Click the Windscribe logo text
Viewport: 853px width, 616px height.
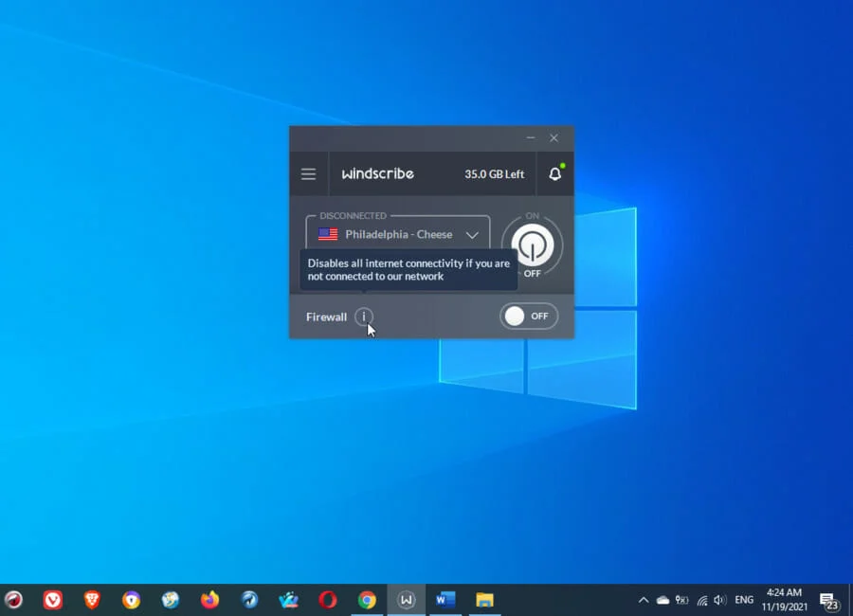(377, 173)
